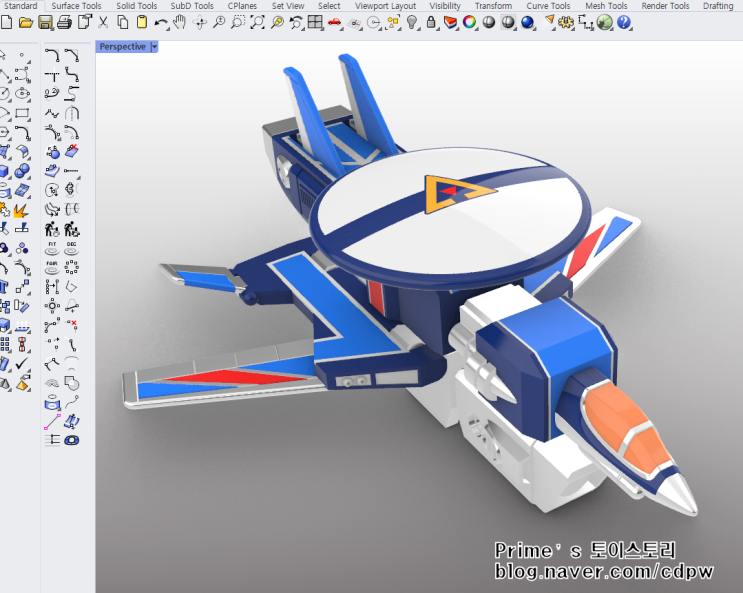Switch to SubD Tools tab
The height and width of the screenshot is (593, 743).
tap(192, 6)
